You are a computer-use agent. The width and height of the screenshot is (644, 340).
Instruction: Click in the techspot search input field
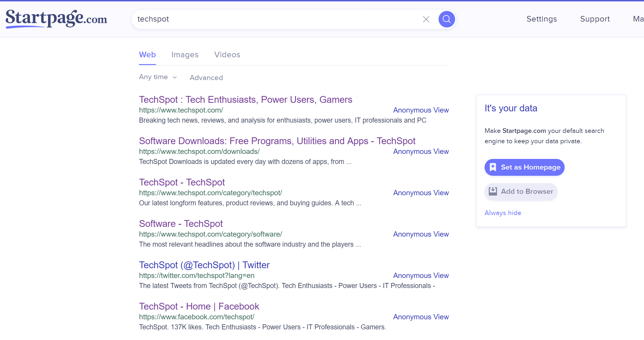pos(277,19)
